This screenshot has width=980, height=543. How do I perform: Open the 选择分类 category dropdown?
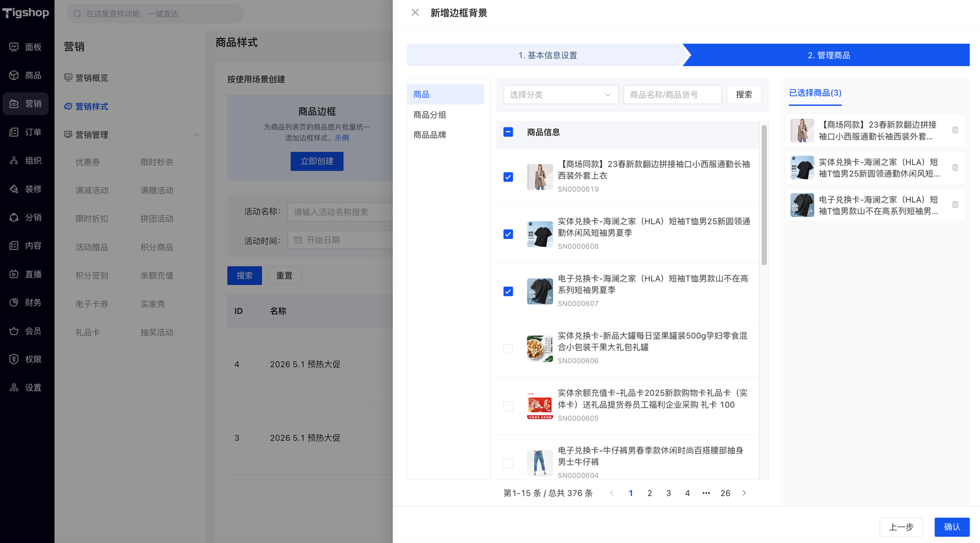point(560,94)
